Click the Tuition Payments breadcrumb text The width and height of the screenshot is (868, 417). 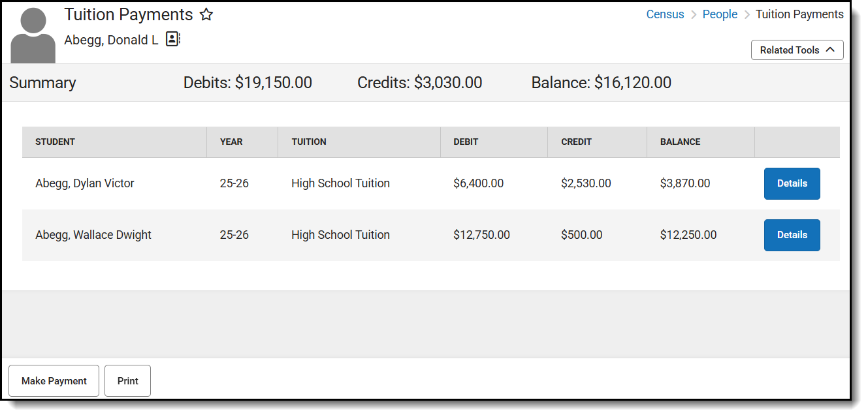[799, 14]
